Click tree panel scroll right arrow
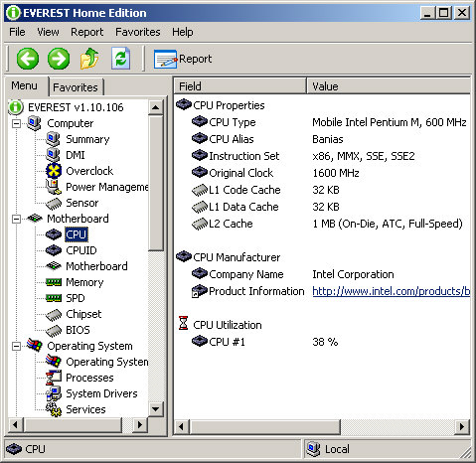 140,424
